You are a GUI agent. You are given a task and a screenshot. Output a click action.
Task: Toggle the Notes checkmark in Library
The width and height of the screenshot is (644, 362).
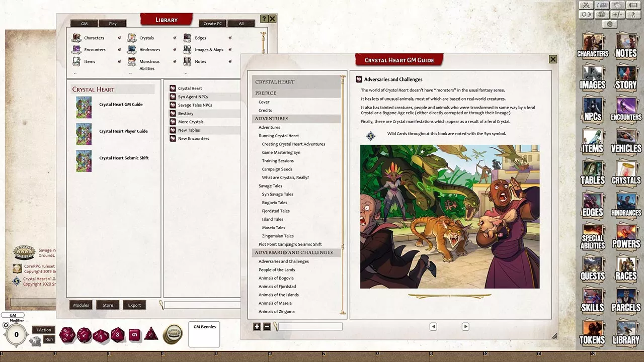(230, 61)
